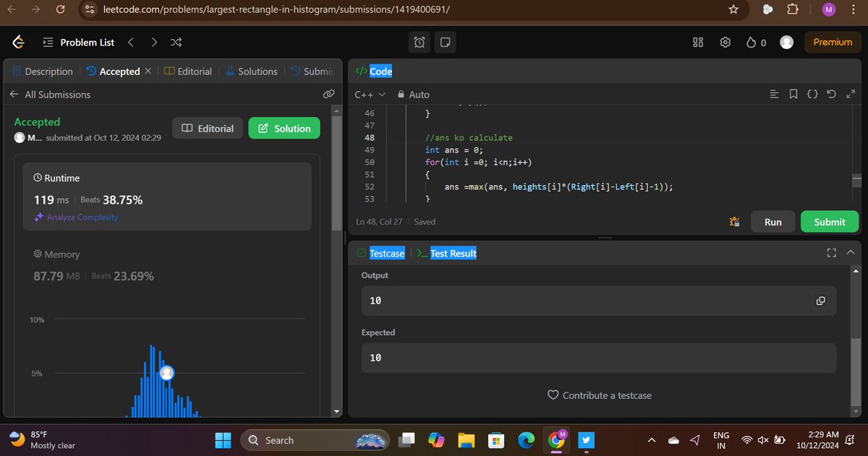Open File Explorer from taskbar
Screen dimensions: 868x456
pos(467,439)
